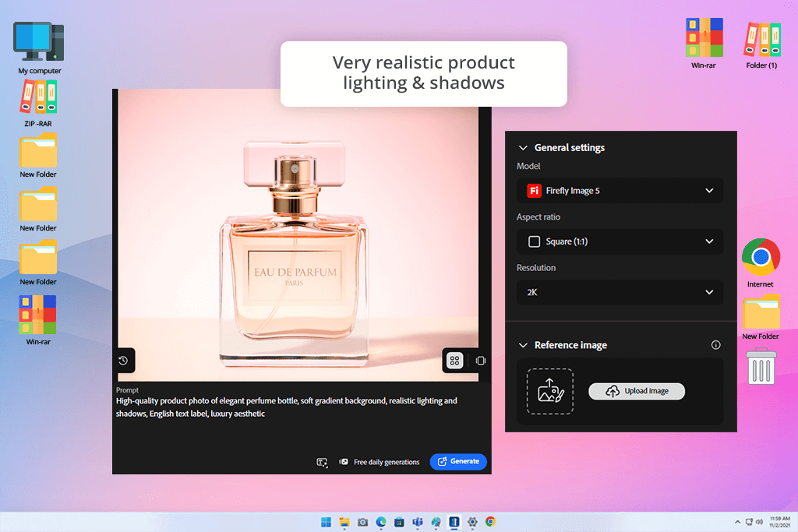Switch to grid view of results
This screenshot has width=798, height=532.
click(x=454, y=361)
